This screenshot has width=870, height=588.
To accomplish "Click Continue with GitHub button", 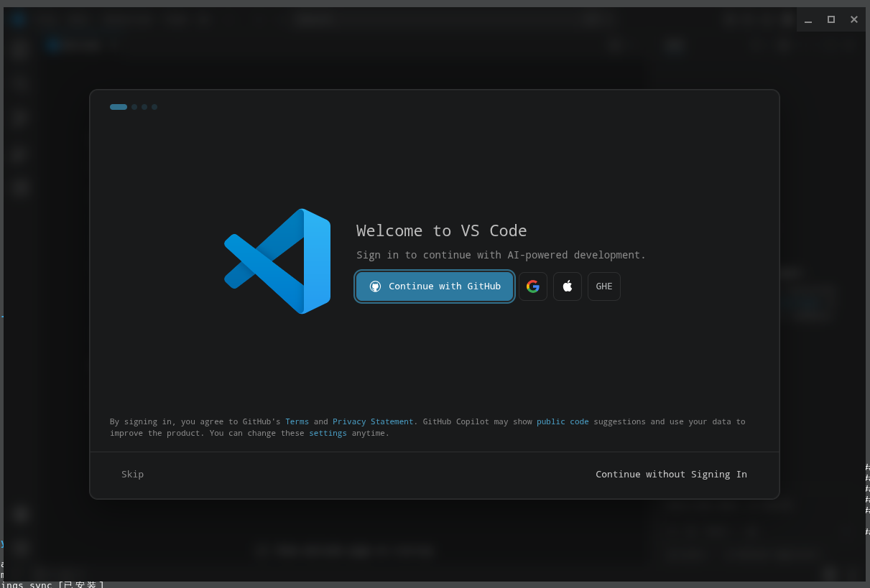I will pos(435,286).
